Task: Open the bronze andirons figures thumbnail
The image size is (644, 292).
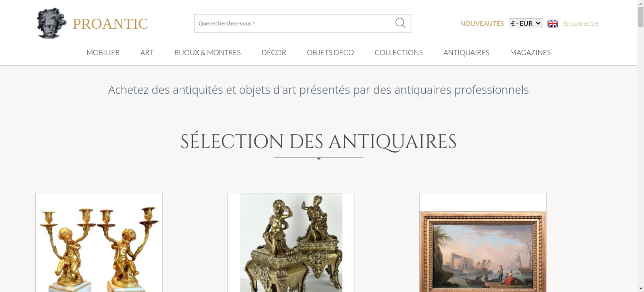Action: pyautogui.click(x=291, y=243)
